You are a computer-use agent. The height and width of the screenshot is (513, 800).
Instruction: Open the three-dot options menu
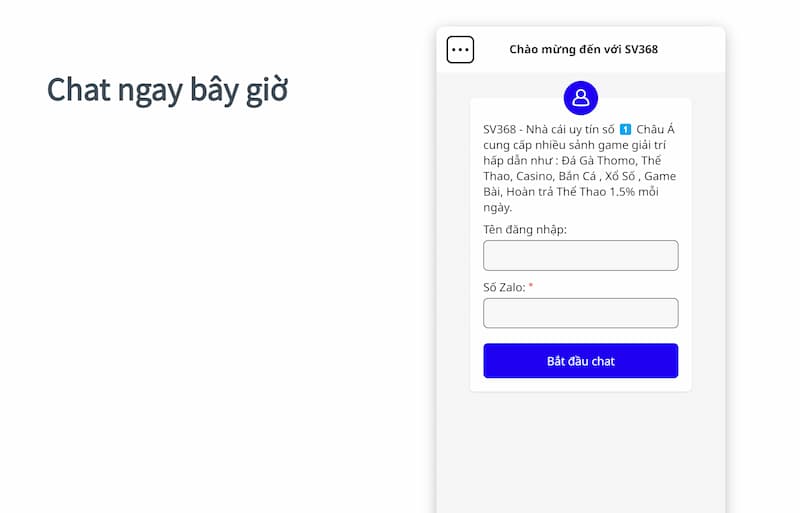tap(460, 49)
